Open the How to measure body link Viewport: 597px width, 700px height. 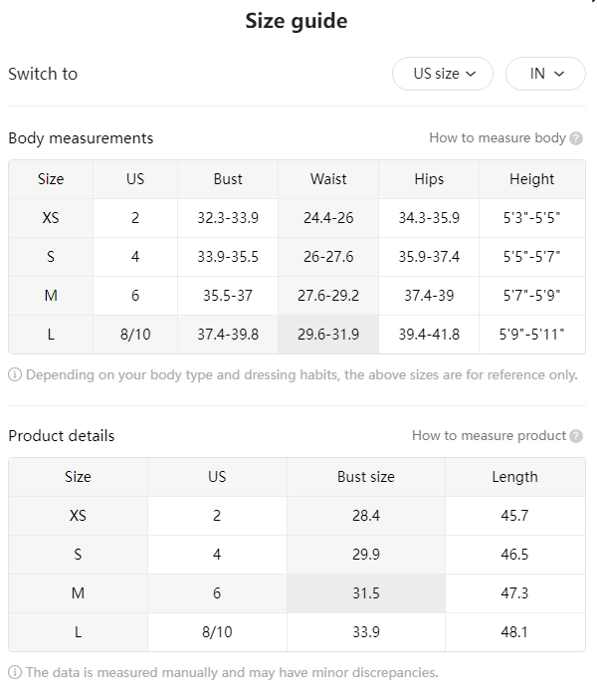[x=497, y=138]
